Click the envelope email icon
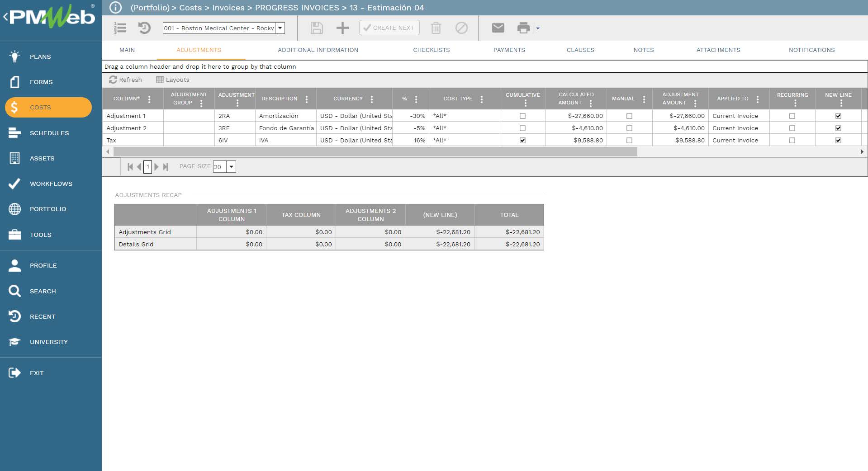This screenshot has width=868, height=471. (x=498, y=28)
